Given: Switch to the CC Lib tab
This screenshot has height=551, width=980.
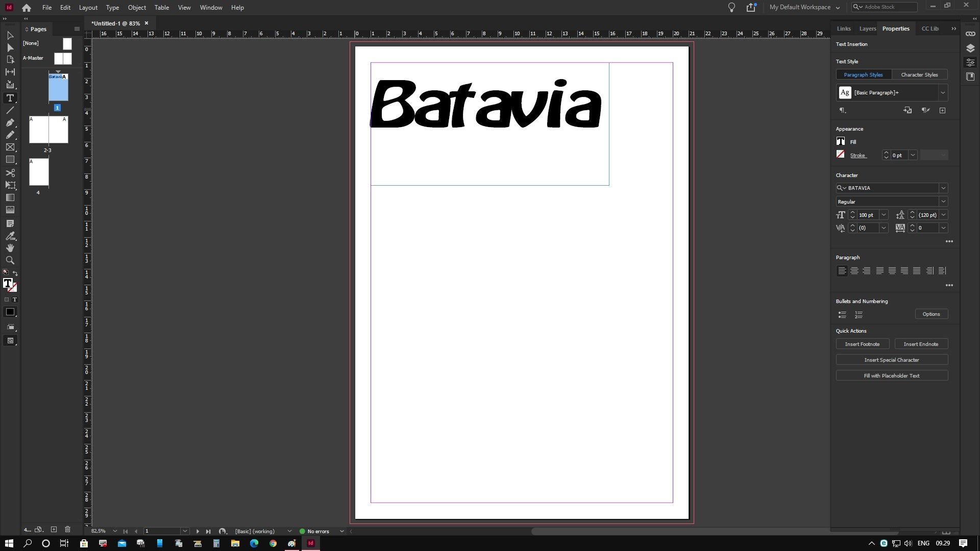Looking at the screenshot, I should 929,29.
